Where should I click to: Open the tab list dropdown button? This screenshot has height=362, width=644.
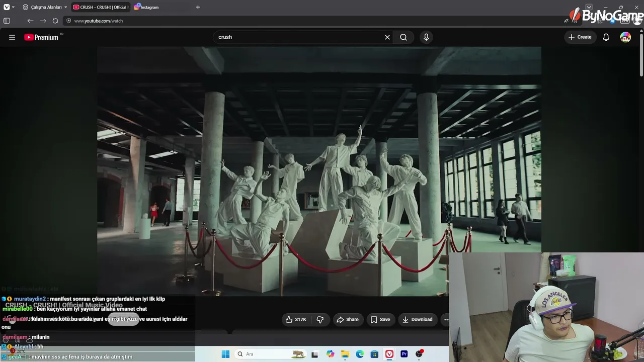click(589, 7)
